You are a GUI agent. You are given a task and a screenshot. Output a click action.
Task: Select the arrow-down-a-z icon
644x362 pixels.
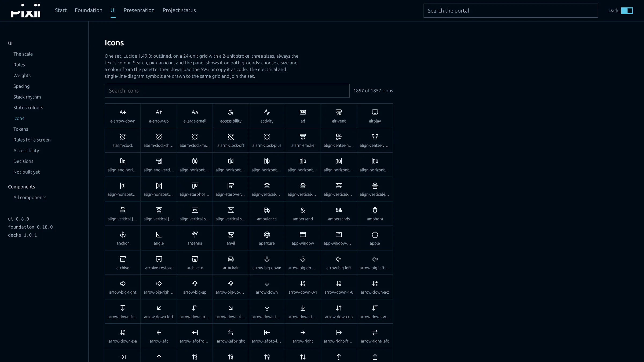pos(375,287)
